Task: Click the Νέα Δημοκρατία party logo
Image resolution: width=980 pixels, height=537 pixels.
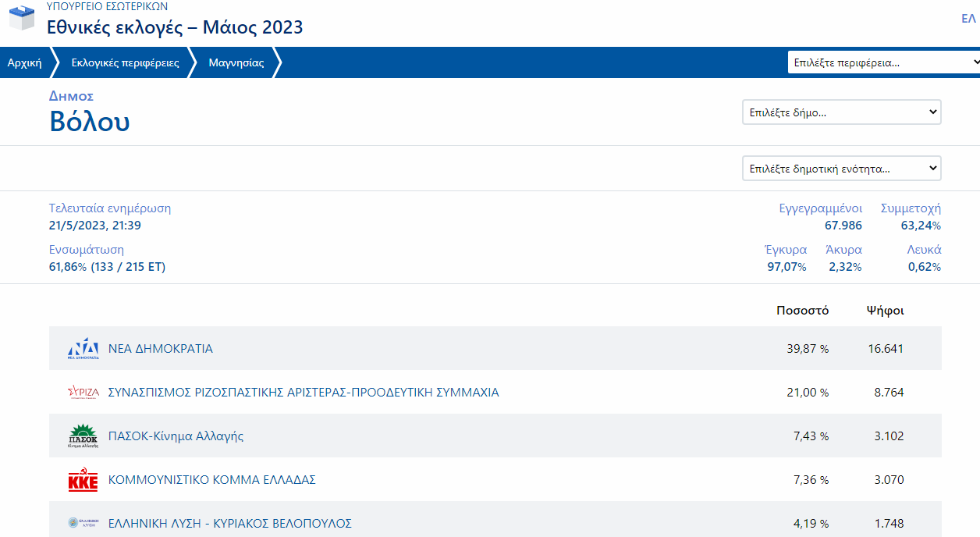Action: pyautogui.click(x=83, y=349)
